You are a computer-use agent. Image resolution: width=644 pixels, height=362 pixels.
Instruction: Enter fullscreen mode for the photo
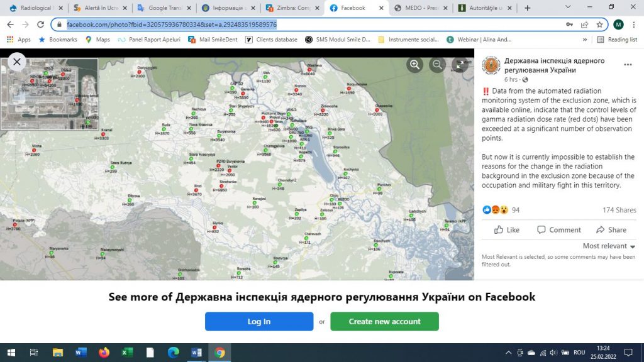click(x=460, y=65)
